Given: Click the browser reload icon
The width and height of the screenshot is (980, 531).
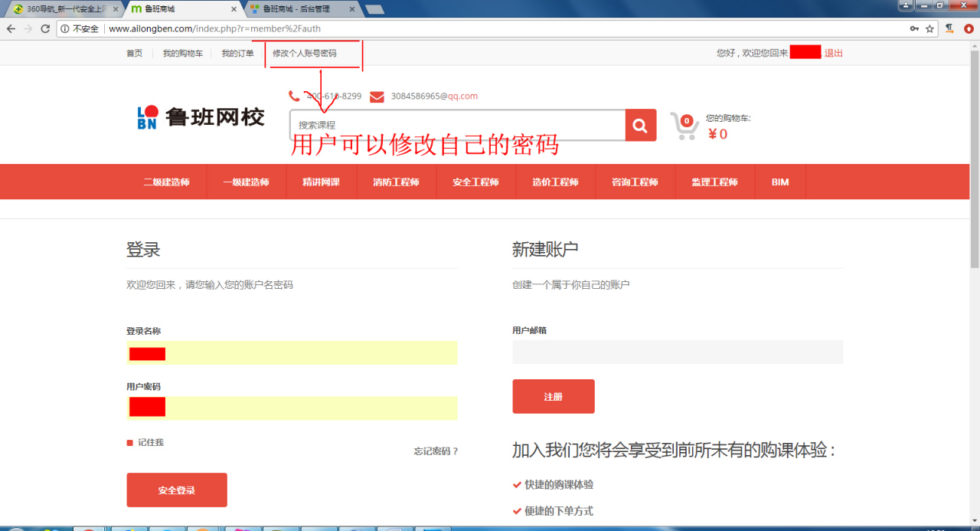Looking at the screenshot, I should [45, 29].
